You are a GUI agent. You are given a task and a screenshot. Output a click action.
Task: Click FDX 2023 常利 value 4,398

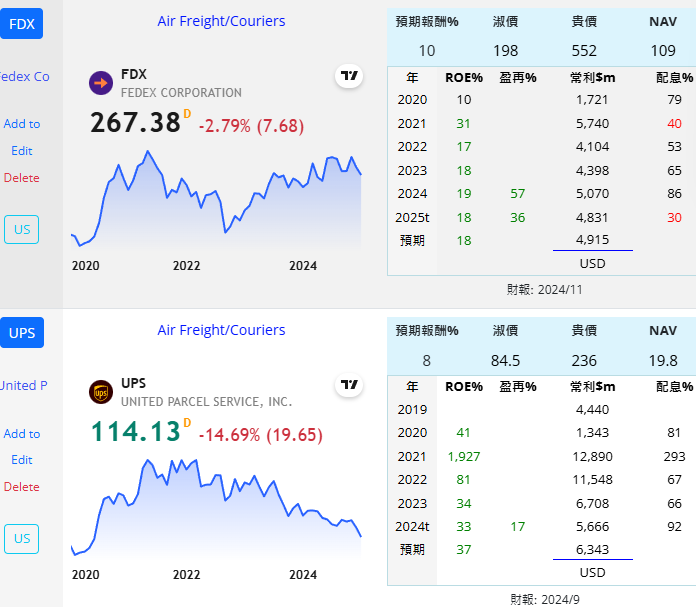(x=593, y=171)
